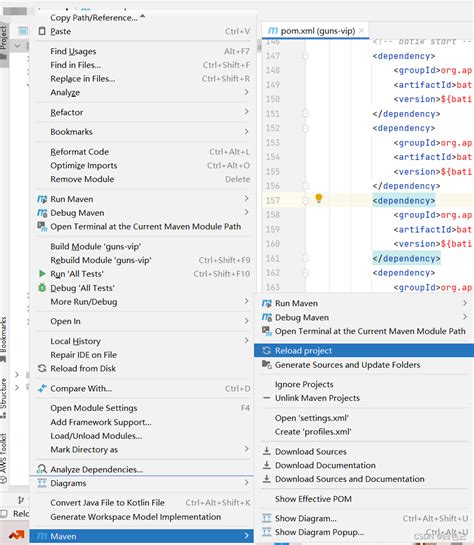Close the pom.xml editor tab
The height and width of the screenshot is (545, 474).
[x=361, y=31]
